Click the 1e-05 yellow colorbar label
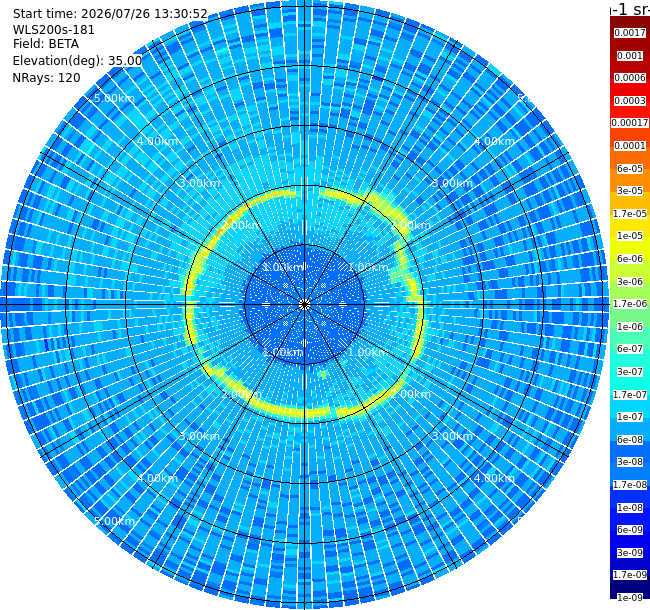The height and width of the screenshot is (610, 650). 630,236
